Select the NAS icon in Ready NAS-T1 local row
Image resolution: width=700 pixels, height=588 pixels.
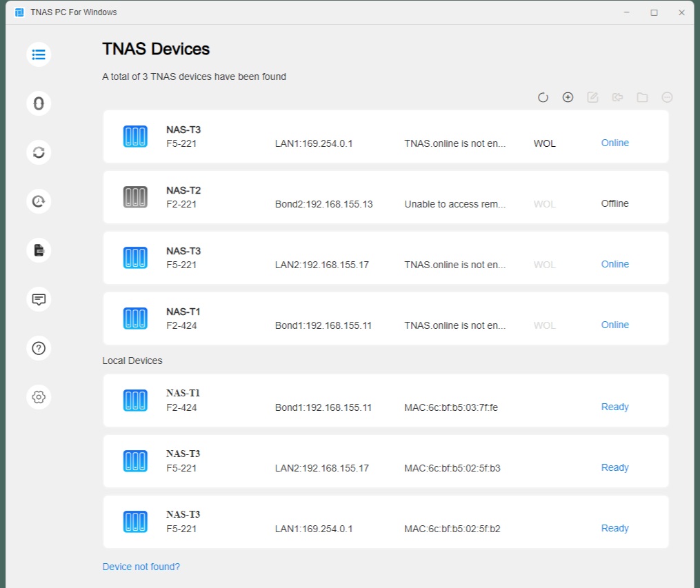[135, 401]
